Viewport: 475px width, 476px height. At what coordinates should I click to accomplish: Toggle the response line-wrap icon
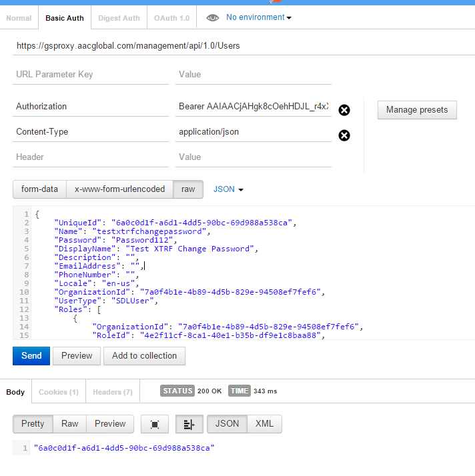pos(189,424)
